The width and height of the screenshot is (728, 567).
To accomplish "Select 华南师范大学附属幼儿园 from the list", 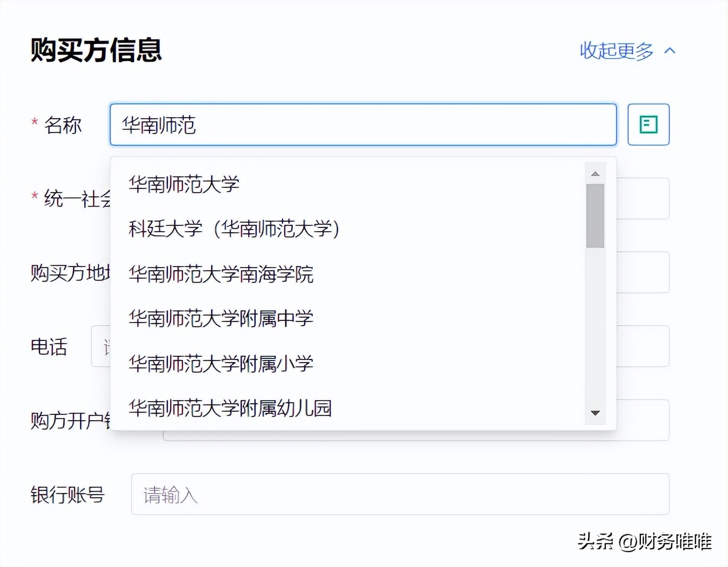I will 230,408.
